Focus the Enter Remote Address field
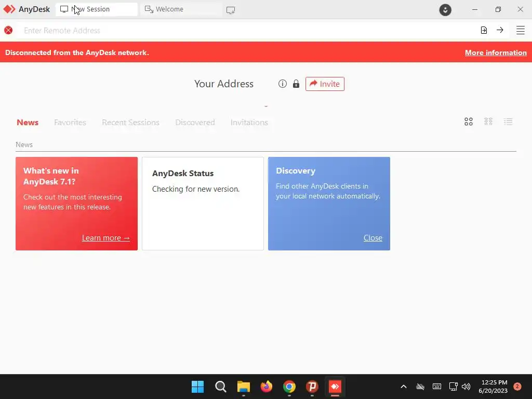Image resolution: width=532 pixels, height=399 pixels. pyautogui.click(x=248, y=31)
